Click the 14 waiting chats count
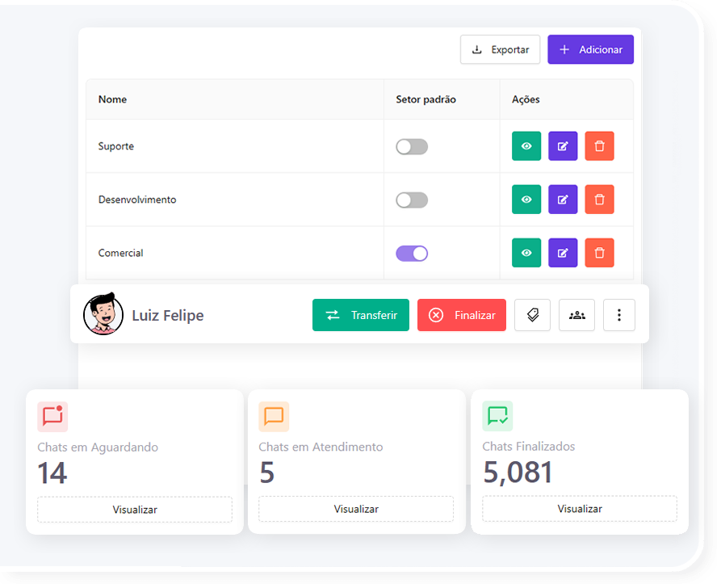This screenshot has width=721, height=588. coord(52,473)
